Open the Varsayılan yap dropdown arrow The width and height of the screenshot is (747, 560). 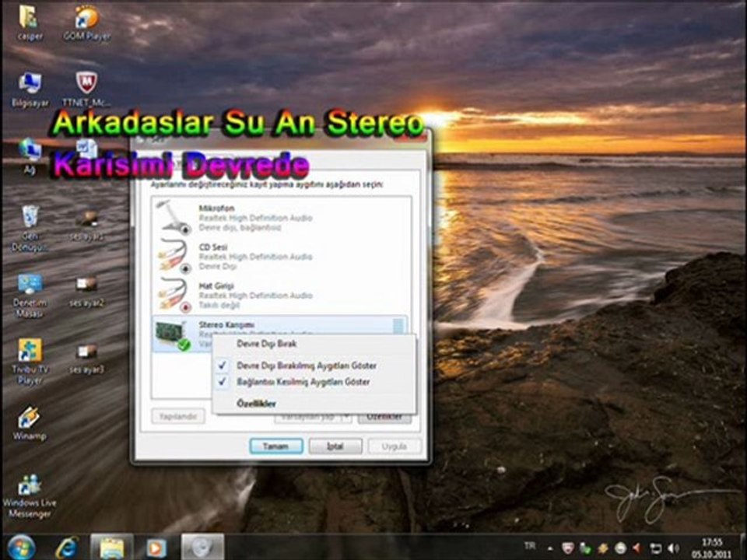(346, 418)
